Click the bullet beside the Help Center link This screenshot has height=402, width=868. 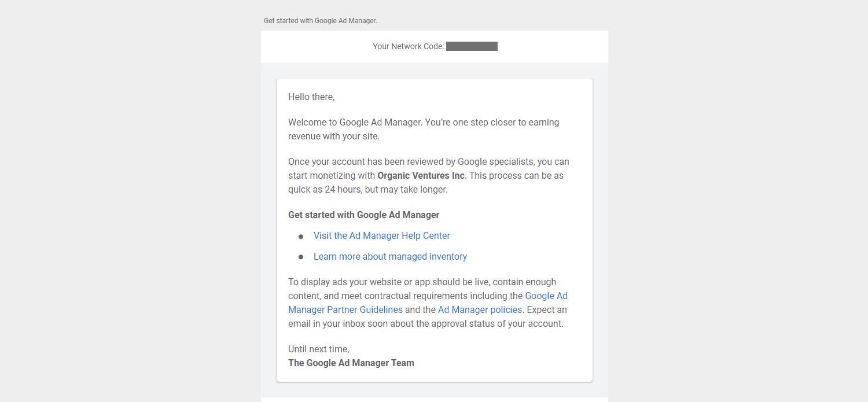point(301,237)
